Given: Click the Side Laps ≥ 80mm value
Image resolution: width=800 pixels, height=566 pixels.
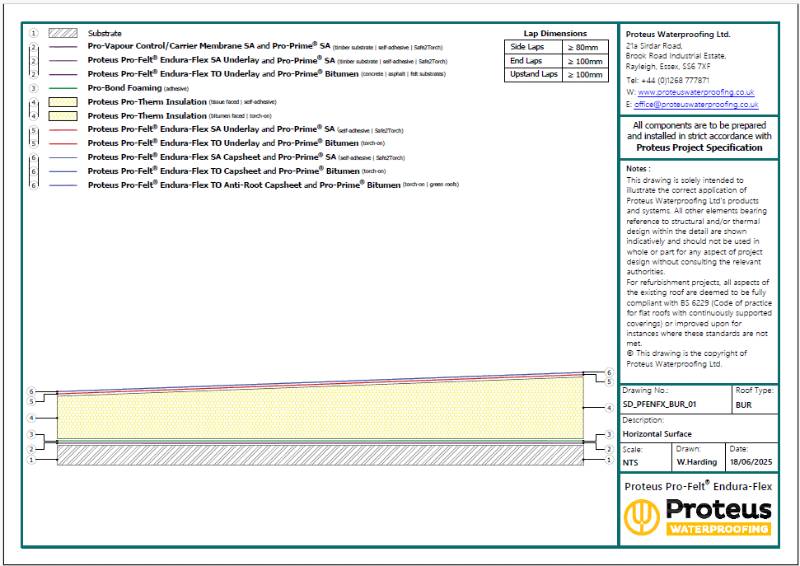Looking at the screenshot, I should click(x=584, y=47).
